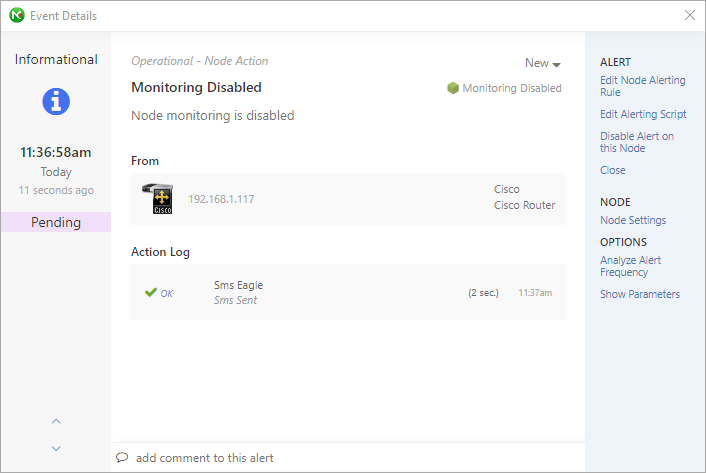Viewport: 706px width, 473px height.
Task: Click the green OK checkmark icon
Action: point(150,293)
